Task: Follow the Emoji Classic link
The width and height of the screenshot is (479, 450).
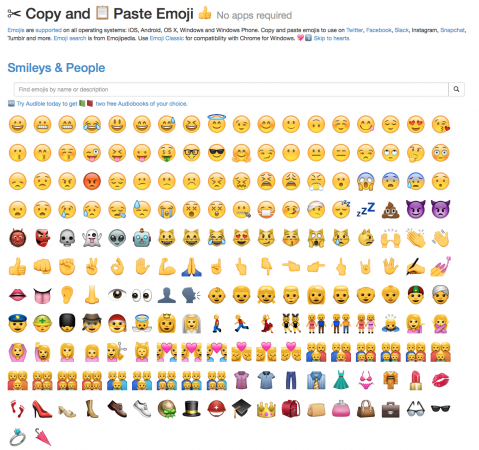Action: (x=167, y=38)
